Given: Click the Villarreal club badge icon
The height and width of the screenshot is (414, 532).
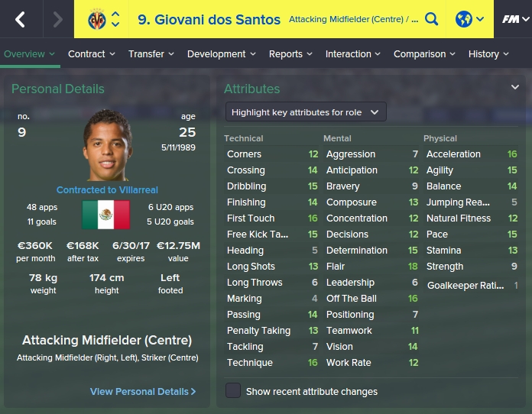Looking at the screenshot, I should tap(97, 19).
